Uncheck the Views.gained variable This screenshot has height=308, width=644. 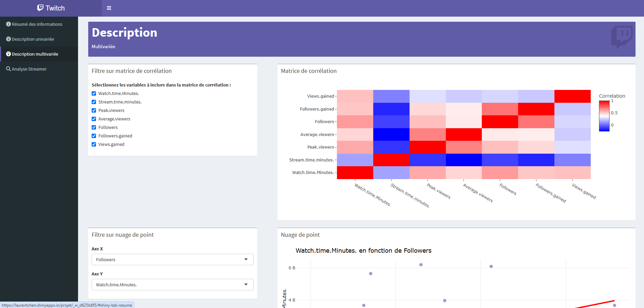point(94,145)
